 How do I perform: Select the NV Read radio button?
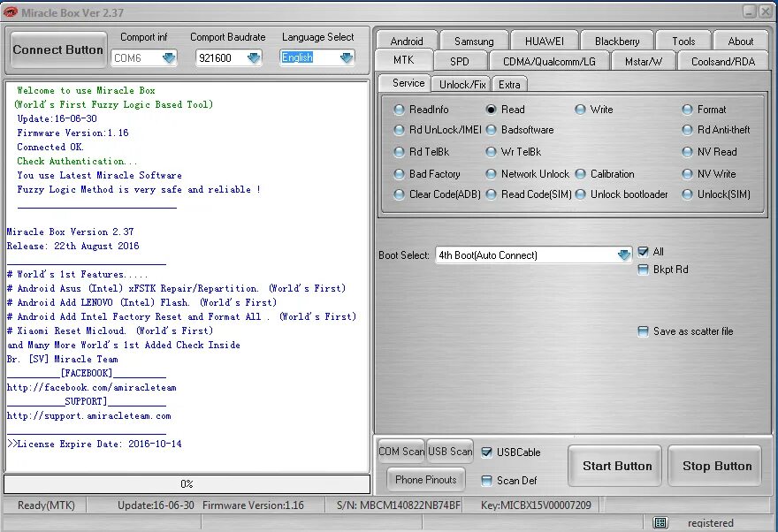click(x=709, y=152)
